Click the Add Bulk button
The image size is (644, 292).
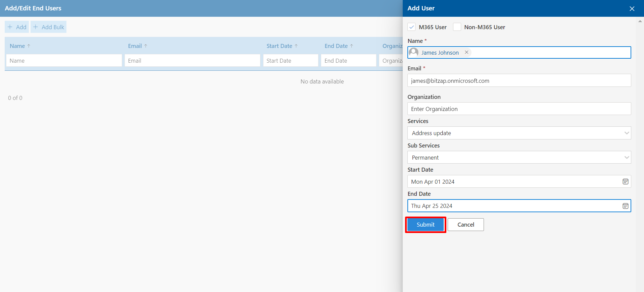point(49,27)
